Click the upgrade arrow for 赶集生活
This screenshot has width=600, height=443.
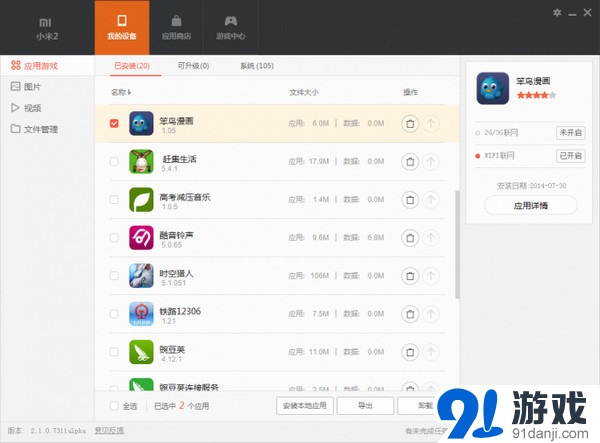pos(431,162)
